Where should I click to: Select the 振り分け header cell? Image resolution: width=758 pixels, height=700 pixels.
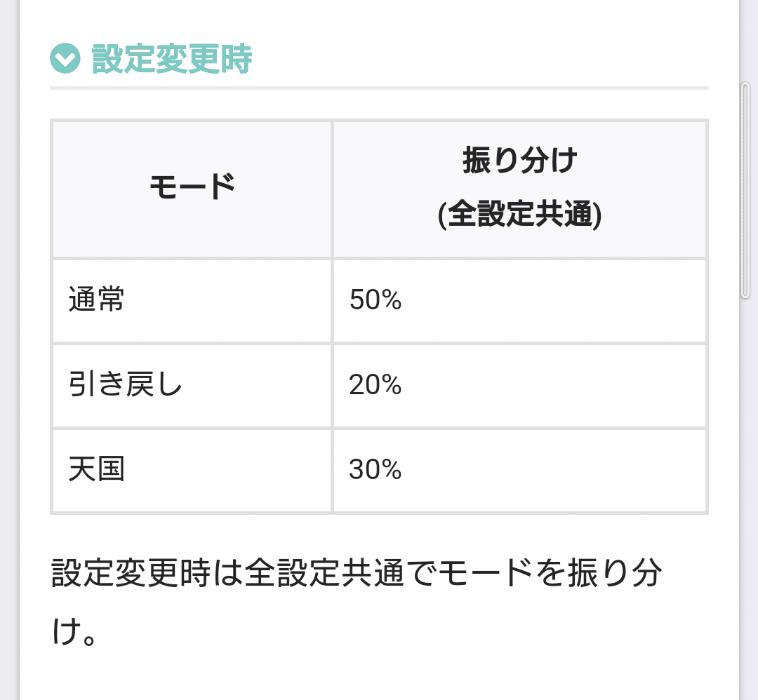pyautogui.click(x=519, y=189)
